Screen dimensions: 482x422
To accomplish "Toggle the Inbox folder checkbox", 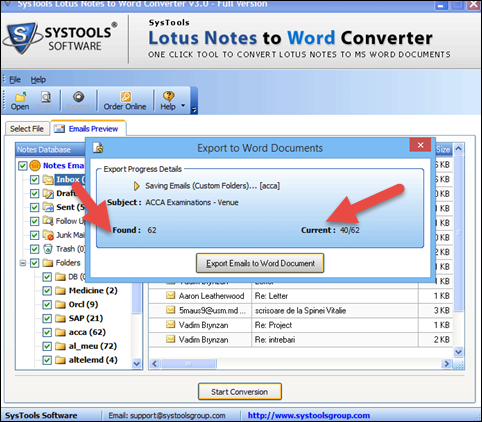I will [34, 180].
